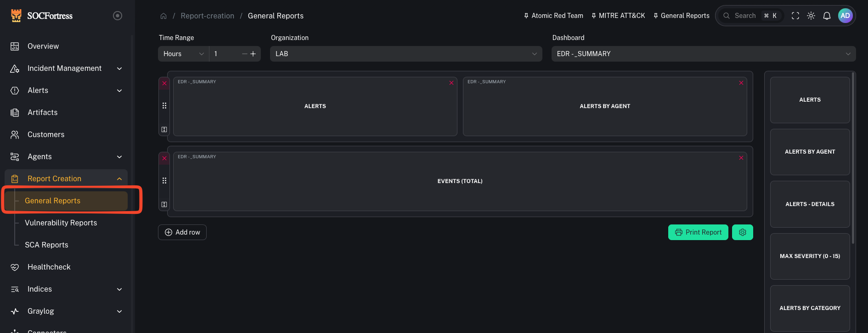Expand the Graylog menu chevron
This screenshot has width=868, height=333.
(x=119, y=311)
